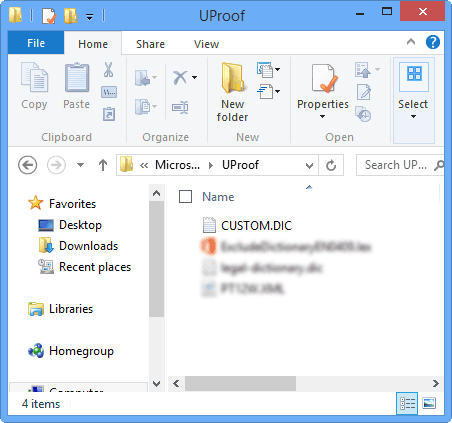Expand the Select dropdown arrow
The height and width of the screenshot is (423, 452).
pyautogui.click(x=413, y=116)
